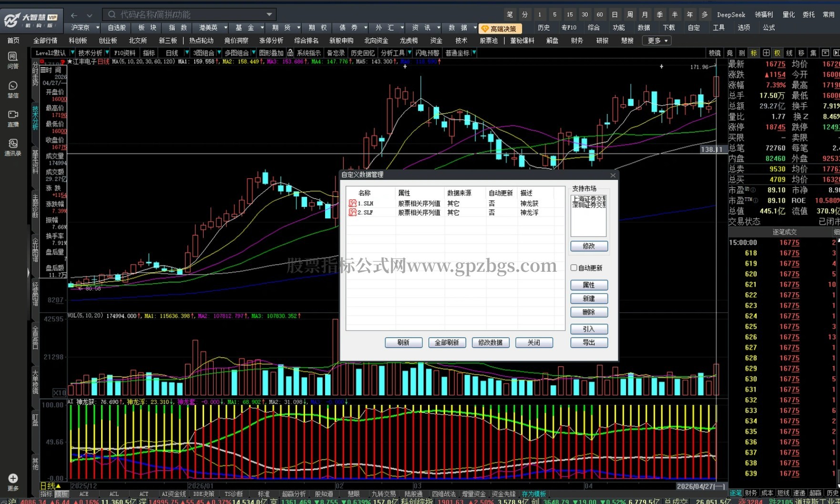Toggle the 权 adjustment button
The width and height of the screenshot is (840, 504).
point(778,53)
